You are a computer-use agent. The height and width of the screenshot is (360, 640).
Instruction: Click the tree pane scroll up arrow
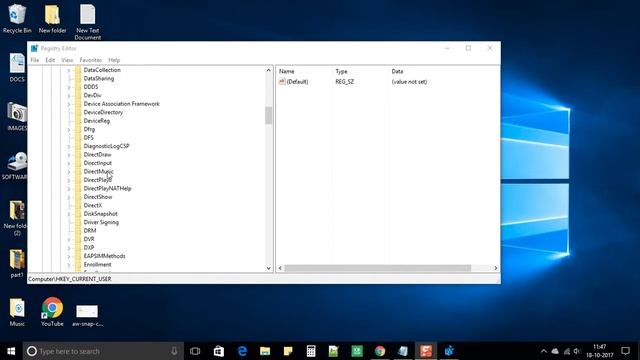click(269, 70)
